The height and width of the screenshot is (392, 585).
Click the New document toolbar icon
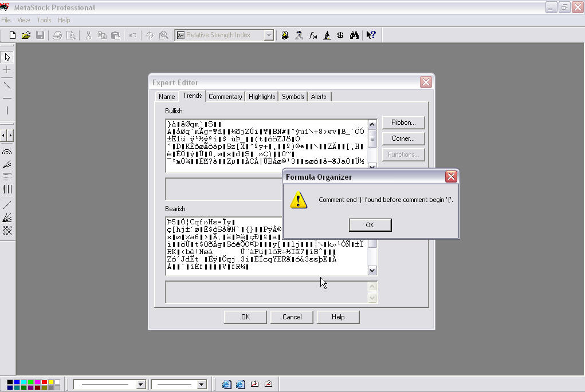click(x=12, y=35)
